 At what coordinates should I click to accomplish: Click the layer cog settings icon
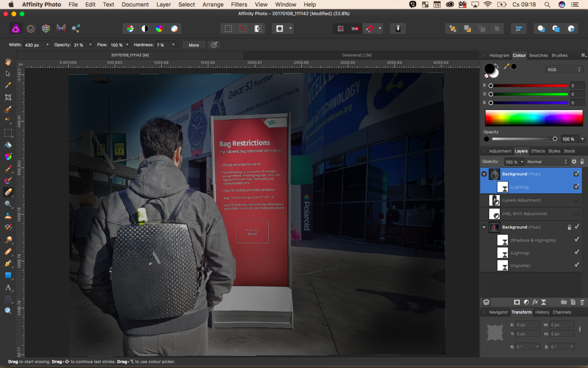point(574,162)
